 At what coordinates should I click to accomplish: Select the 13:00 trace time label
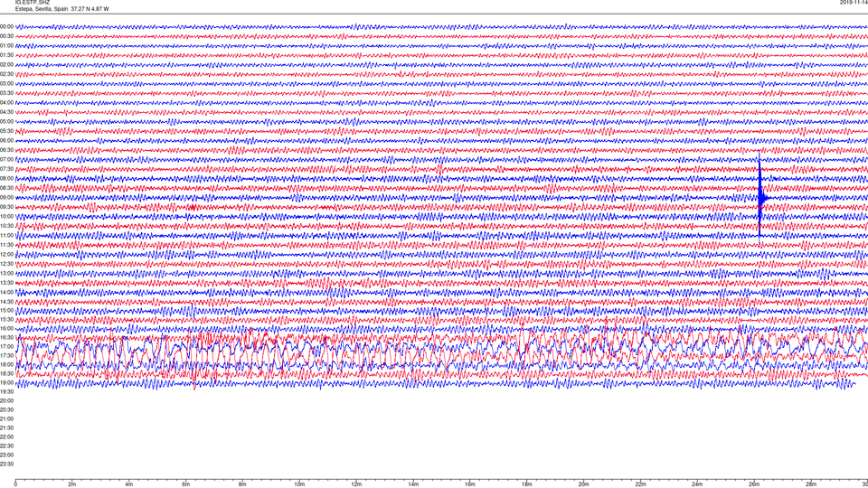coord(6,273)
